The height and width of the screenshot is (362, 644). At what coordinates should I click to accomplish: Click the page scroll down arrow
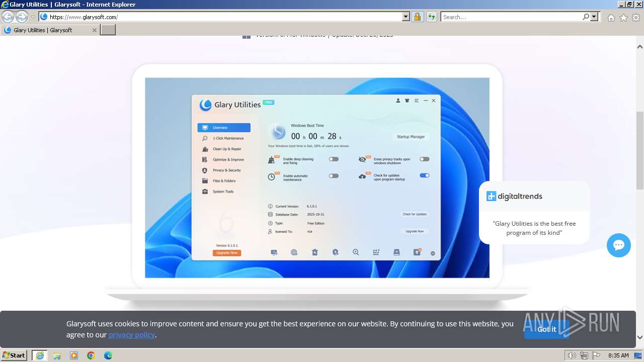[640, 337]
